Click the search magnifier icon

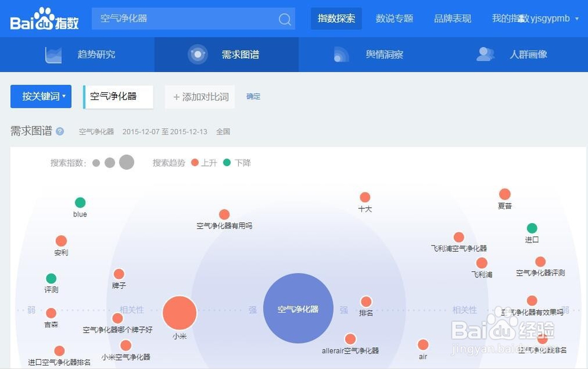(285, 19)
